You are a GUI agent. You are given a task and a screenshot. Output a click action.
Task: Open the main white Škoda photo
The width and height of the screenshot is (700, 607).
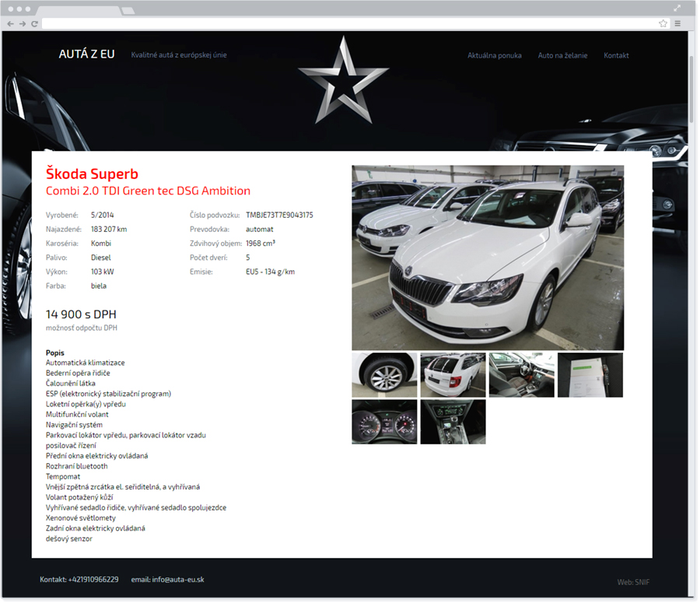[x=488, y=258]
